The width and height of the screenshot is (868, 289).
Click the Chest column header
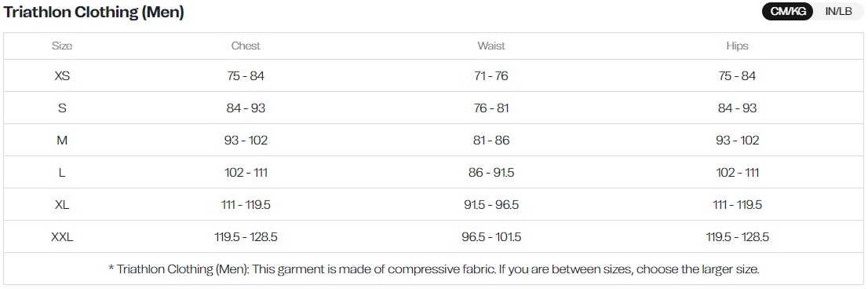(x=246, y=46)
